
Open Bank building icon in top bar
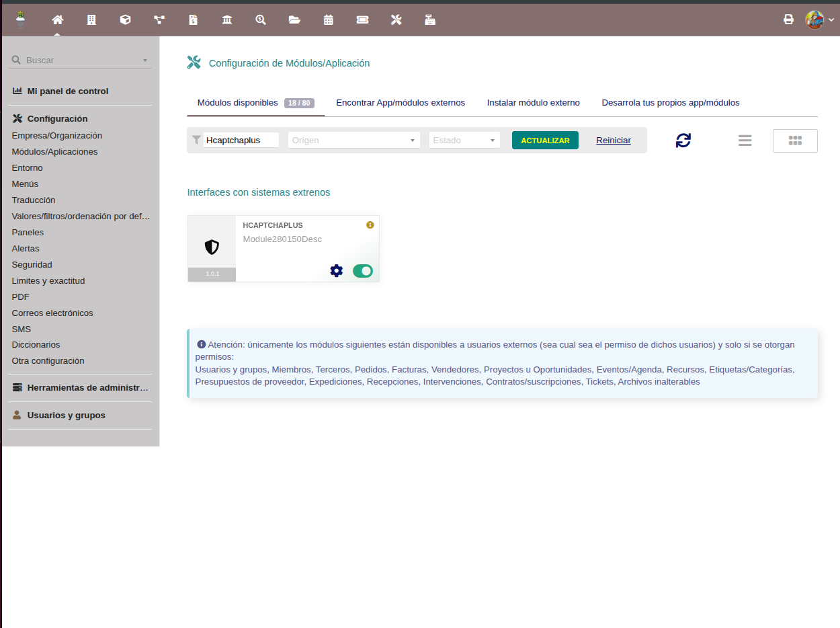click(x=227, y=19)
